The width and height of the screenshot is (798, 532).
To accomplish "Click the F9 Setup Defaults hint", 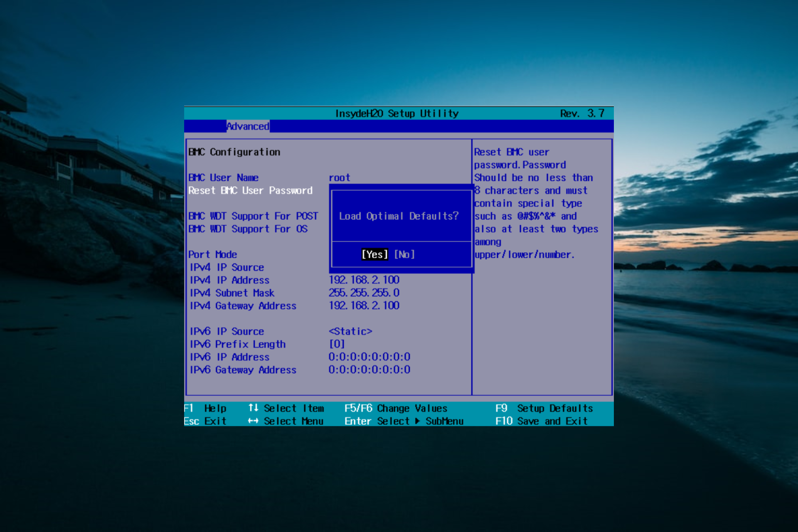I will tap(544, 408).
